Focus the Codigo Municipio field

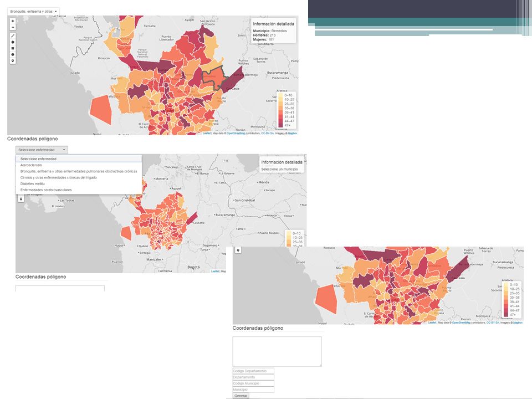tap(253, 383)
